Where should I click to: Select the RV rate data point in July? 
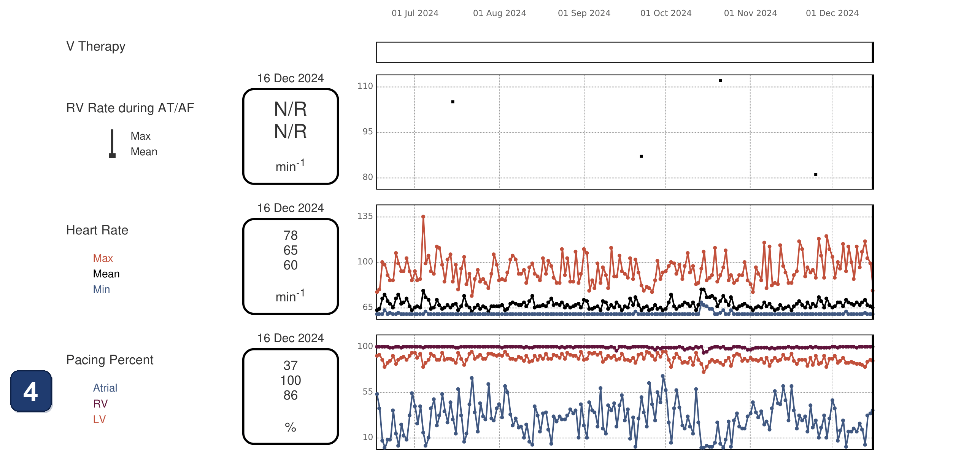(x=452, y=102)
